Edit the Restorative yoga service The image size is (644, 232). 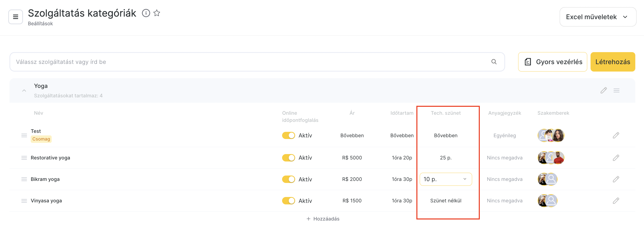(616, 158)
